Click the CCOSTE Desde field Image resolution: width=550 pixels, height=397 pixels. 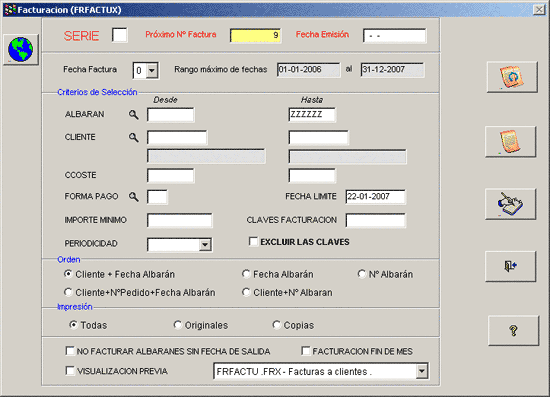tap(170, 176)
